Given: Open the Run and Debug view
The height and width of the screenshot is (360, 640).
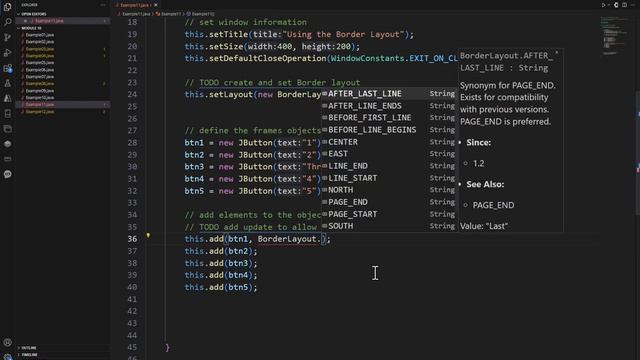Looking at the screenshot, I should [7, 53].
